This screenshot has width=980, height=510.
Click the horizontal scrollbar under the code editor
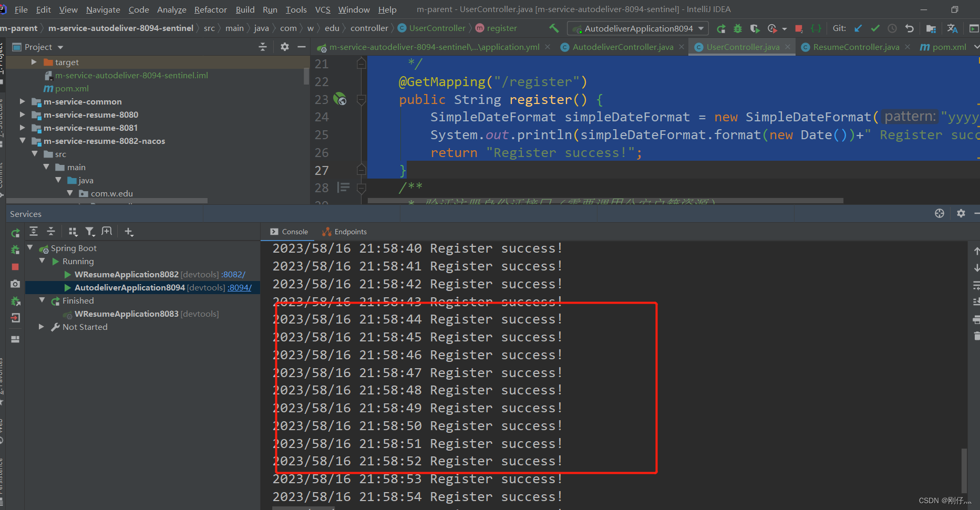pos(605,201)
